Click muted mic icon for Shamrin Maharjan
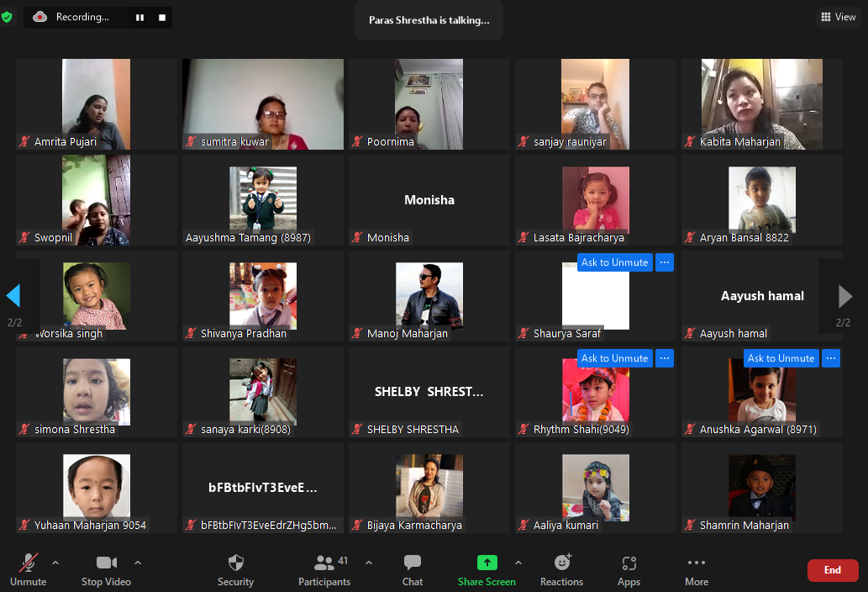 691,525
